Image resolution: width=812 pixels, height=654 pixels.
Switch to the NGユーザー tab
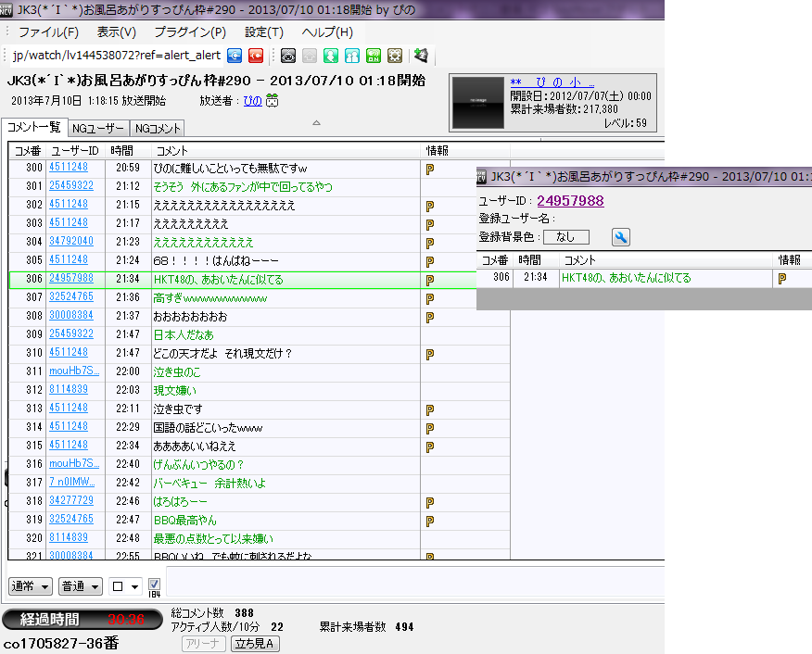tap(98, 128)
